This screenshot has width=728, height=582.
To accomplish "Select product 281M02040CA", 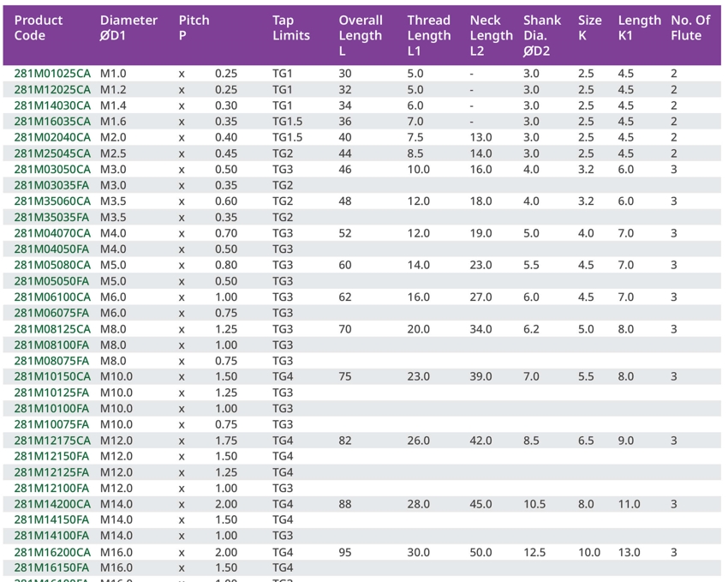I will [x=51, y=137].
